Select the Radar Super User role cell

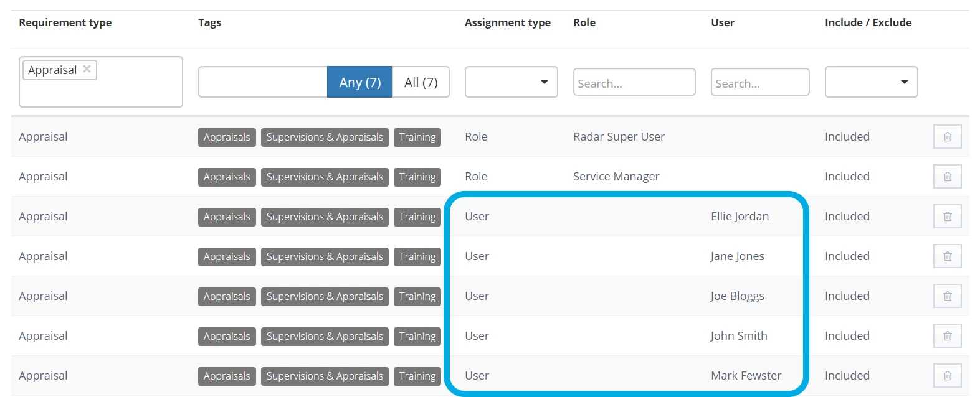pyautogui.click(x=619, y=137)
